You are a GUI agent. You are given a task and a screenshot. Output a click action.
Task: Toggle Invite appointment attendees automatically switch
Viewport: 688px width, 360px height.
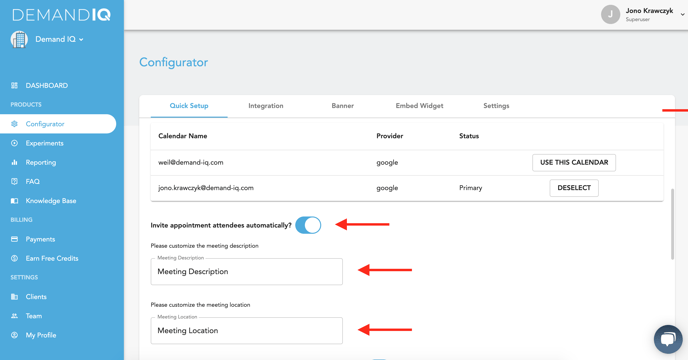[308, 225]
